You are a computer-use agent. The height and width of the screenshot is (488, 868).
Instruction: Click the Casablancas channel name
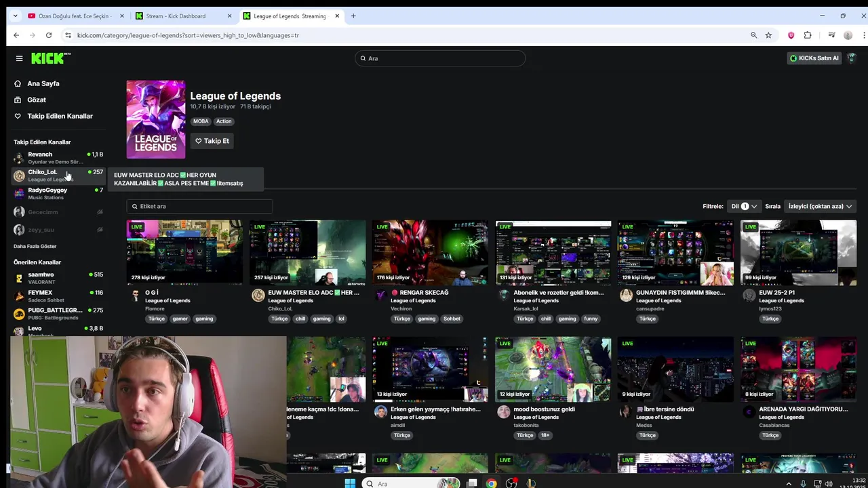point(774,425)
